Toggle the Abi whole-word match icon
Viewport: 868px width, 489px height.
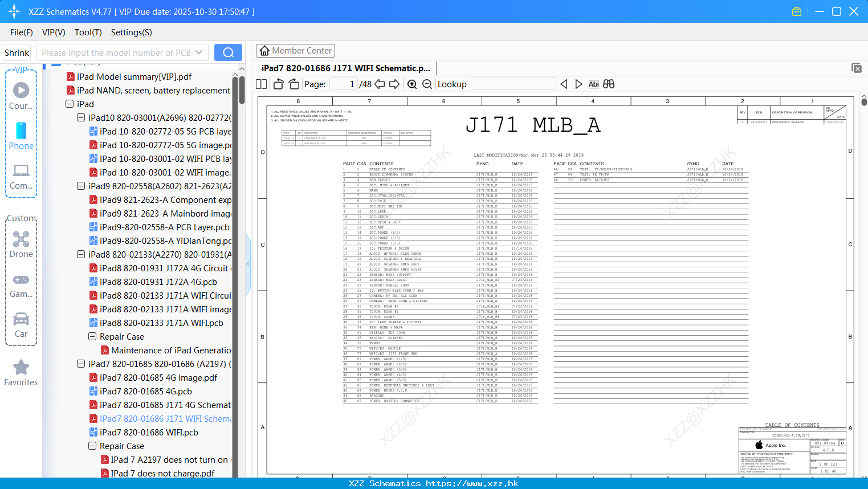593,84
